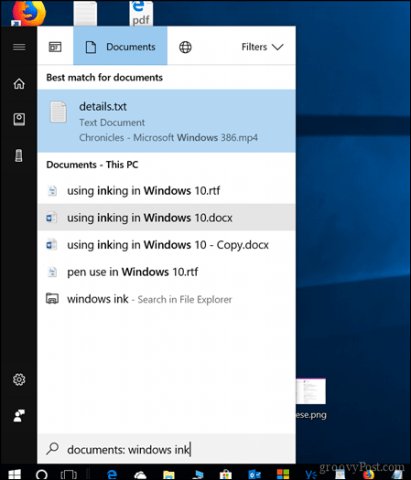Image resolution: width=411 pixels, height=480 pixels.
Task: Go to Home in the Cortana sidebar
Action: pos(19,83)
